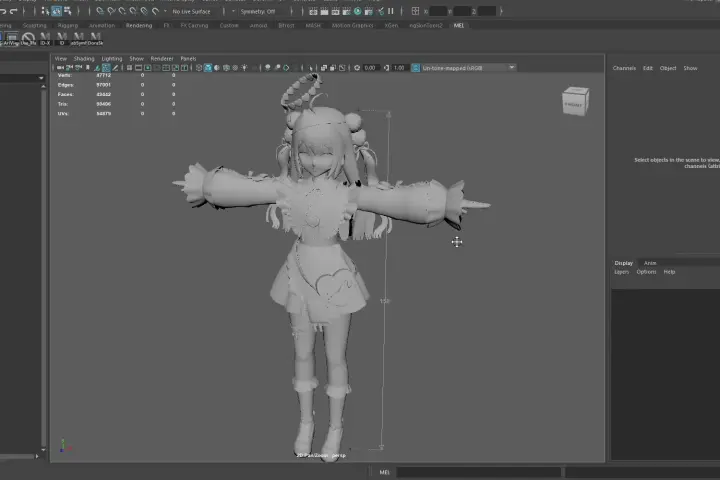Click the bookmarks icon in panel toolbar
Screen dimensions: 720x480
pos(87,68)
